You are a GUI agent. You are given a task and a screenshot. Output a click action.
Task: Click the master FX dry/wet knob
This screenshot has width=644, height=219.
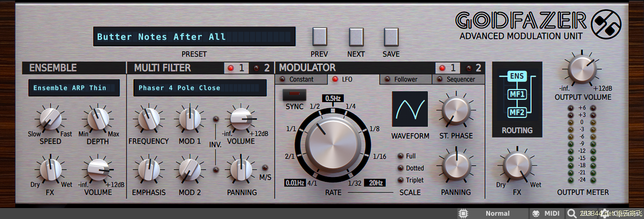click(x=517, y=166)
